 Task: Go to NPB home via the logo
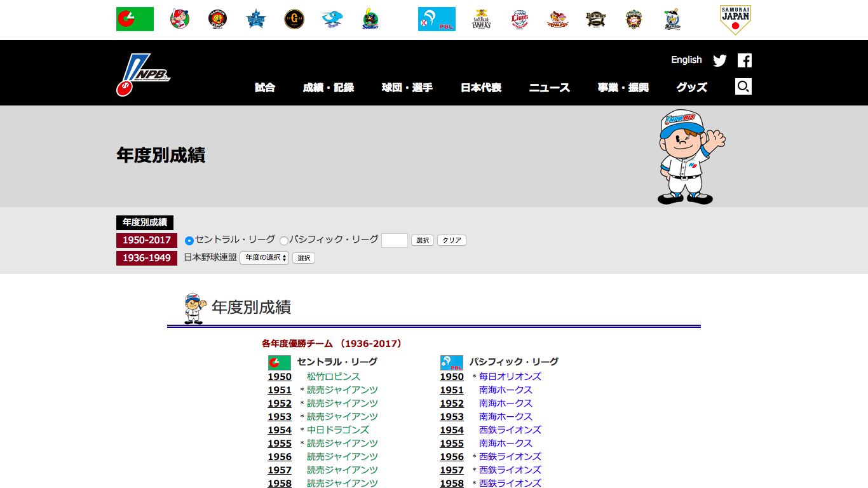[x=143, y=74]
